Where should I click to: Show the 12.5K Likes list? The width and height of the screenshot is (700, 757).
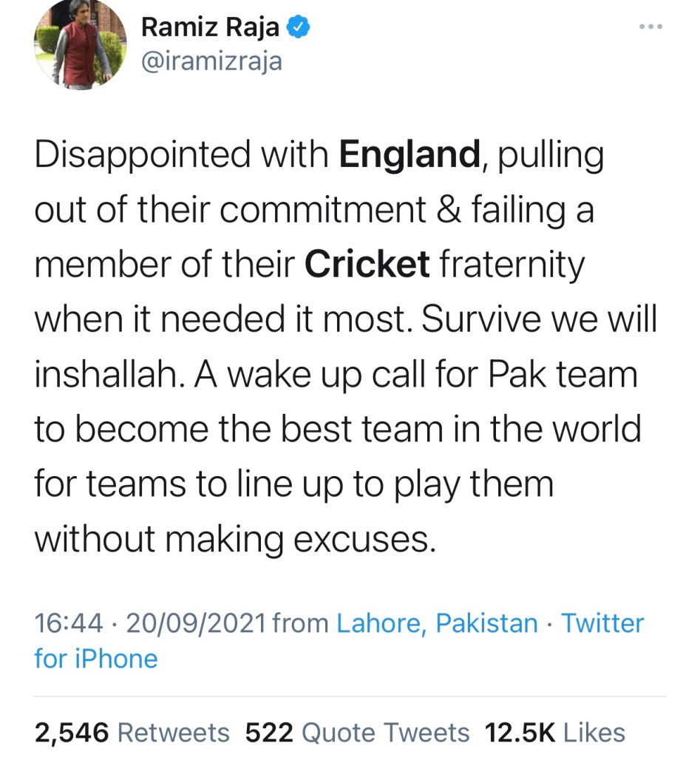coord(554,733)
